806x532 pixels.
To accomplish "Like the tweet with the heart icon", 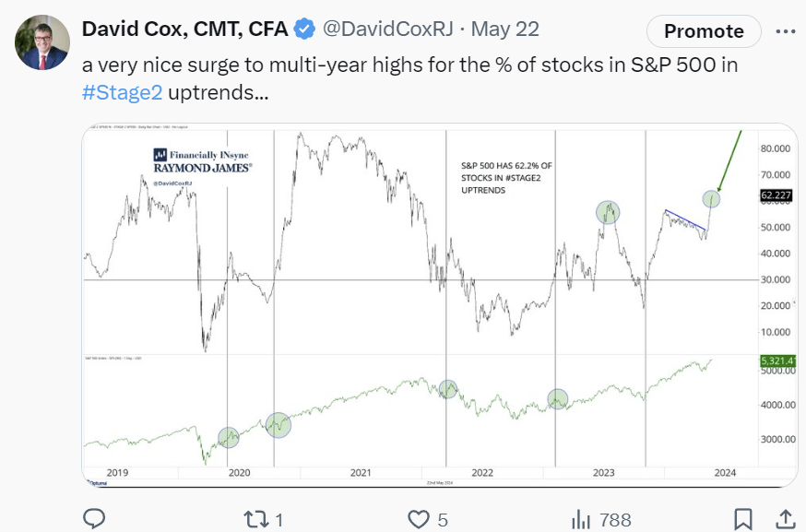I will (x=420, y=519).
